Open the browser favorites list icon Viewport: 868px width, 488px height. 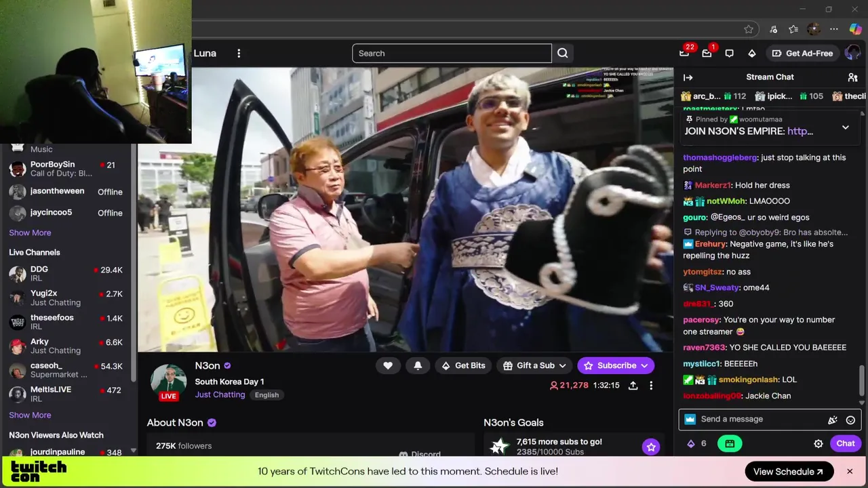pyautogui.click(x=793, y=29)
